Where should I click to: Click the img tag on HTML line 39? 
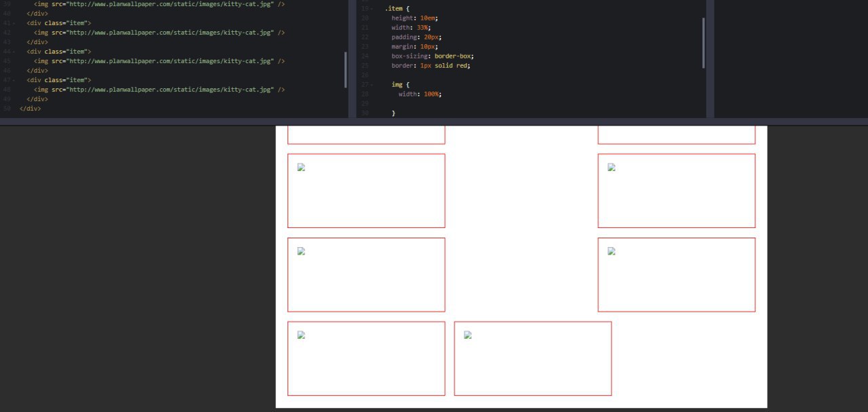pos(159,4)
